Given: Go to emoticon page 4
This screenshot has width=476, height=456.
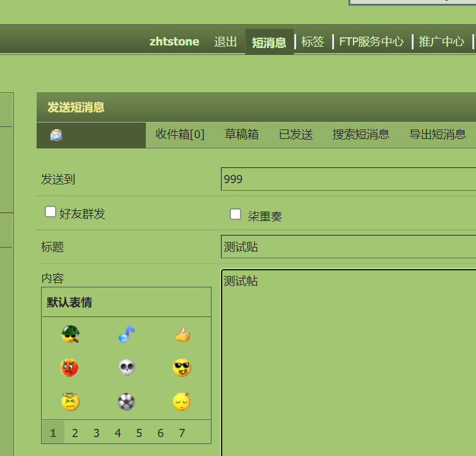Looking at the screenshot, I should pyautogui.click(x=118, y=433).
